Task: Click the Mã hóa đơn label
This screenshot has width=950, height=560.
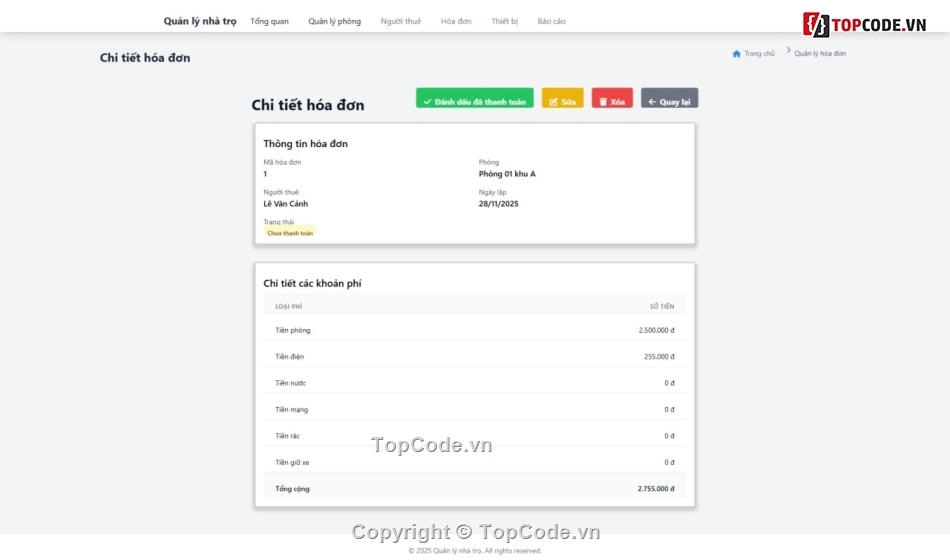Action: [x=282, y=162]
